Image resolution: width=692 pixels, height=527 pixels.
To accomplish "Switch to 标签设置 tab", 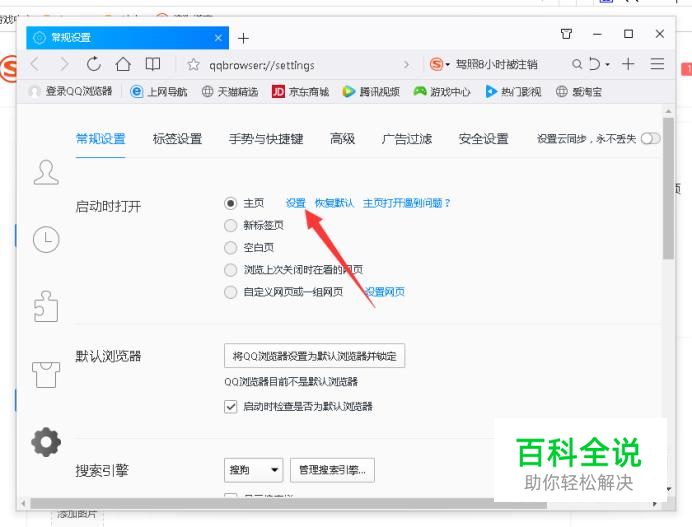I will point(177,139).
